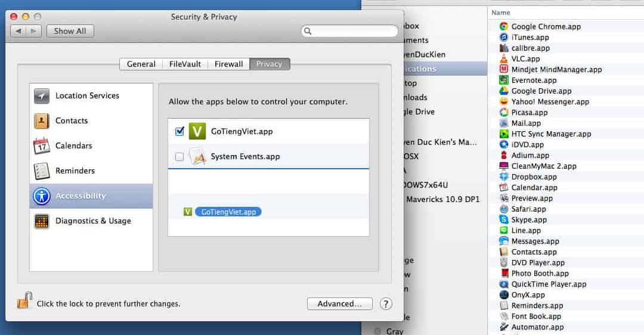
Task: Uncheck the GoTiengViet.app checkbox
Action: 179,131
